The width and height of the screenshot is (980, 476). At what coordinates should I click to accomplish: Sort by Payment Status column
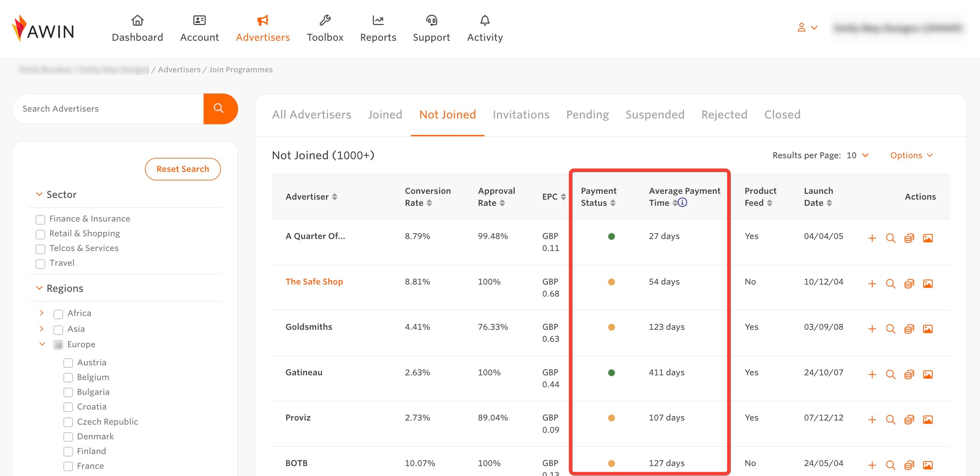613,203
